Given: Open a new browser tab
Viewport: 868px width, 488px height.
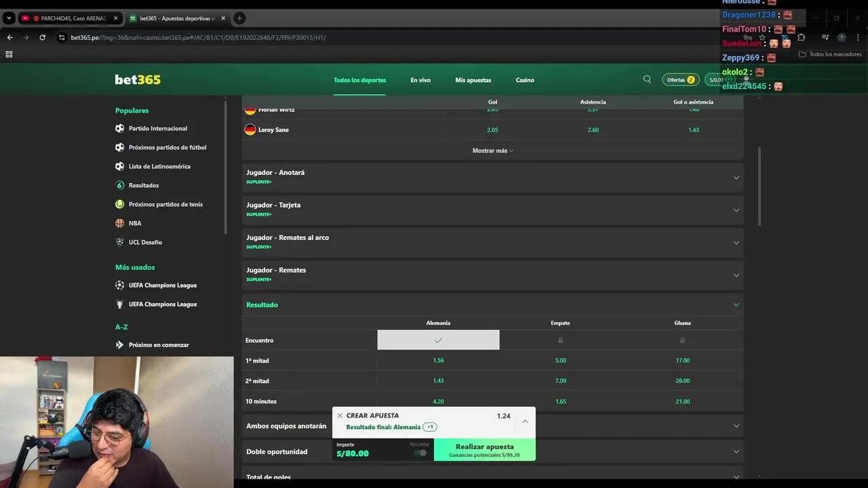Looking at the screenshot, I should (239, 18).
